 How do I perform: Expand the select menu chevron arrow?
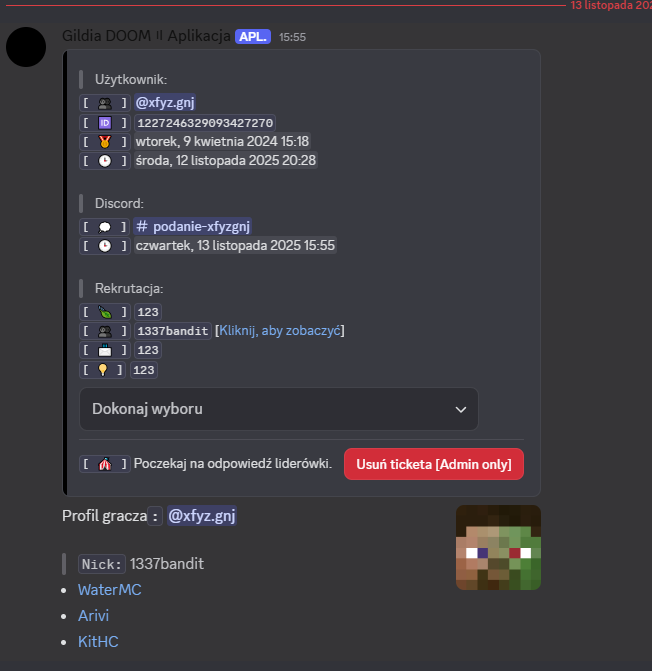[461, 410]
